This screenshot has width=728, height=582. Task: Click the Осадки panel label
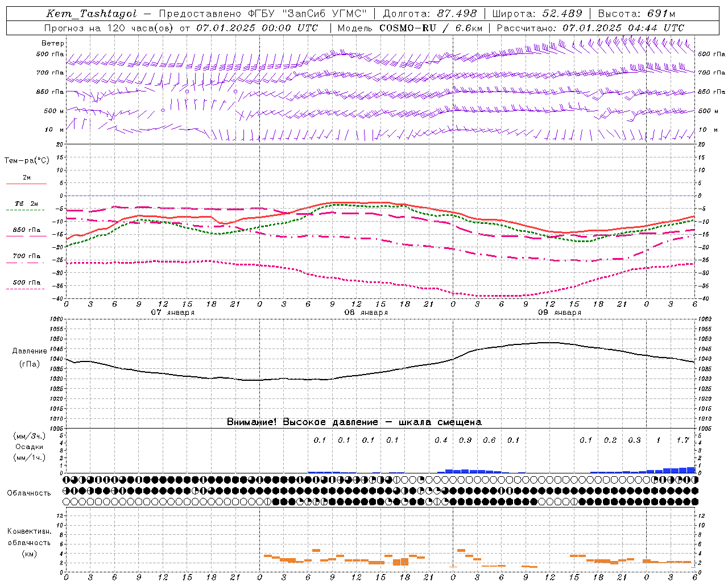coord(30,447)
